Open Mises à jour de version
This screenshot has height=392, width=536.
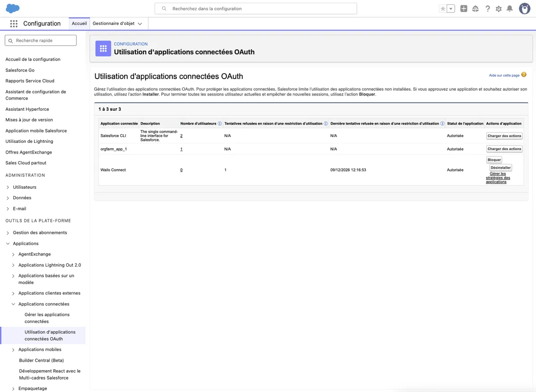point(29,120)
